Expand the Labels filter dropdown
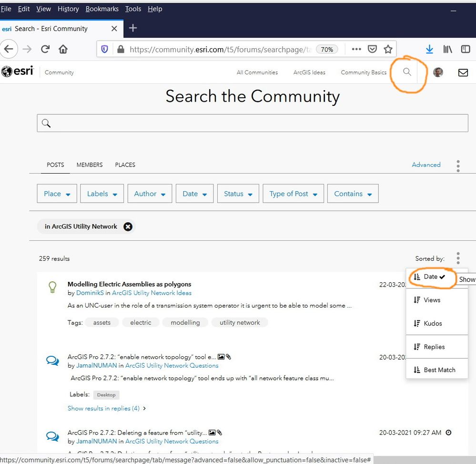Screen dimensions: 476x464 [102, 194]
